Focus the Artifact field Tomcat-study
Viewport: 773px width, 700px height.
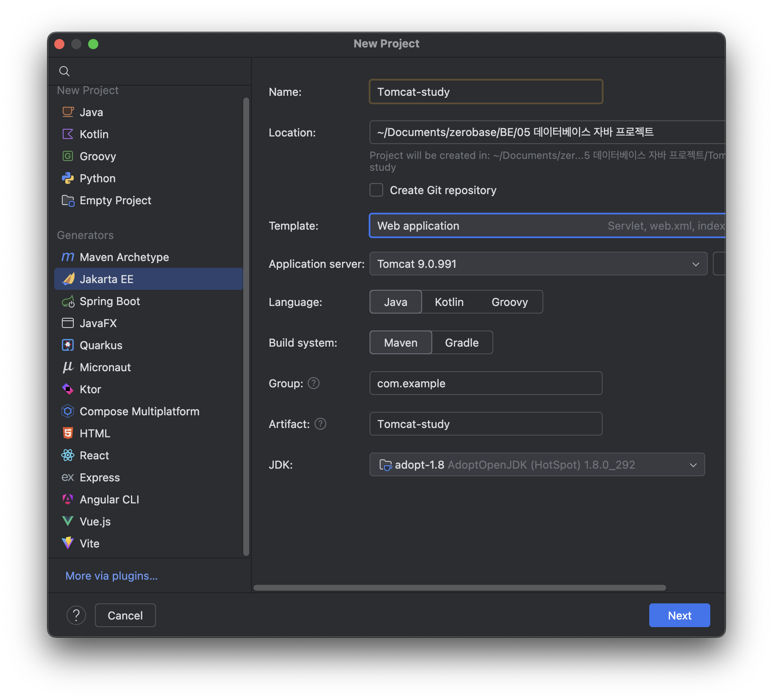486,424
